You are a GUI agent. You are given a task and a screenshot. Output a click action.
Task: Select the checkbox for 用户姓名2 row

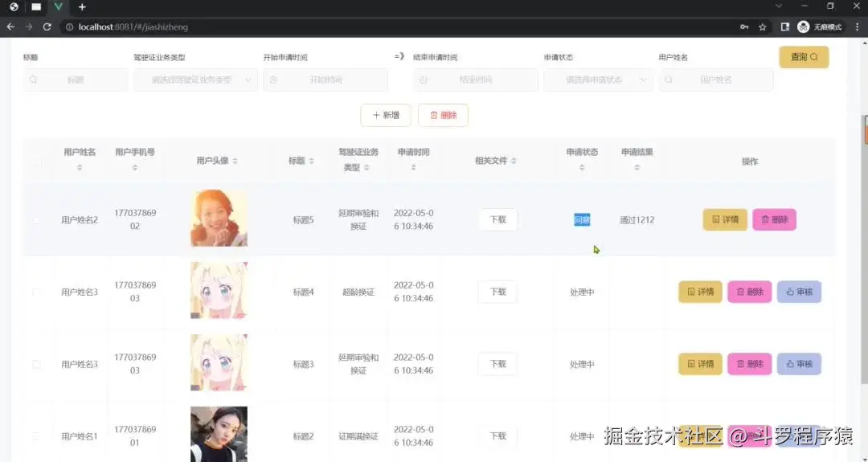36,219
